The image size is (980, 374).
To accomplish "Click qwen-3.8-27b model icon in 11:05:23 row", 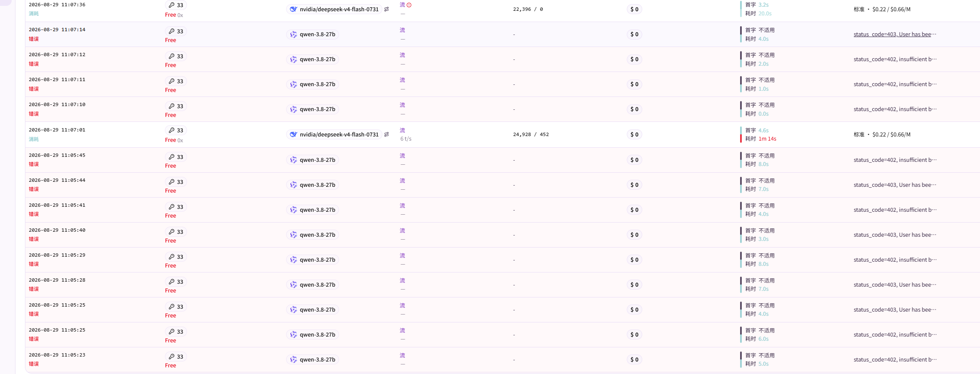I will 294,359.
